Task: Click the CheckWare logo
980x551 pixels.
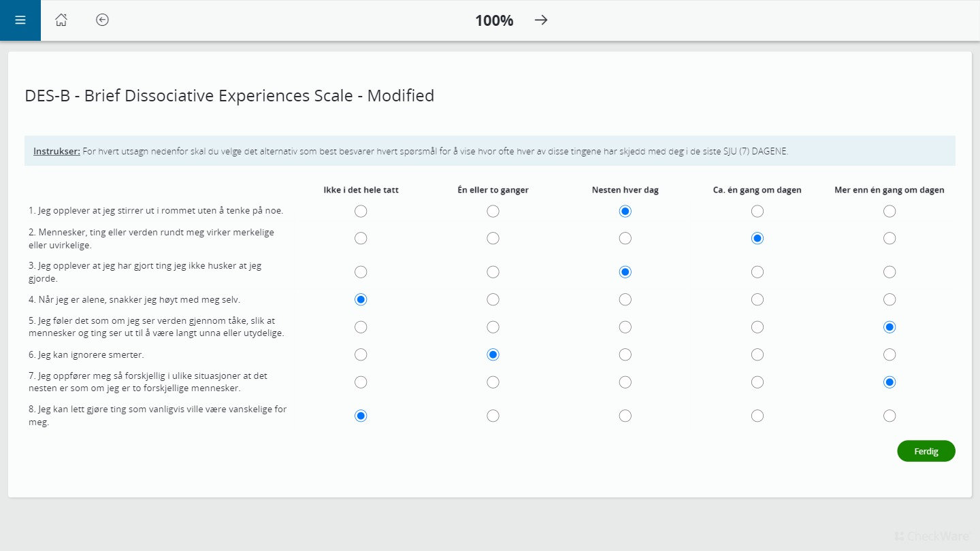Action: (931, 535)
